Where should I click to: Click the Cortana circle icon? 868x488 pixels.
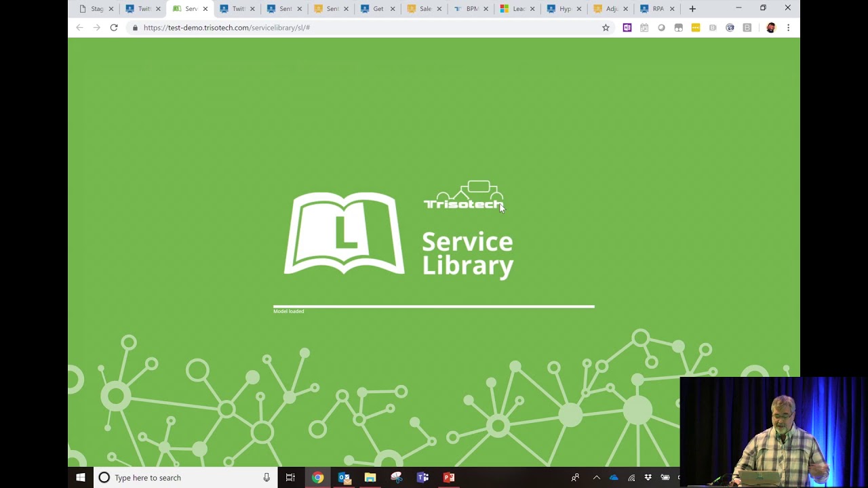pyautogui.click(x=104, y=478)
